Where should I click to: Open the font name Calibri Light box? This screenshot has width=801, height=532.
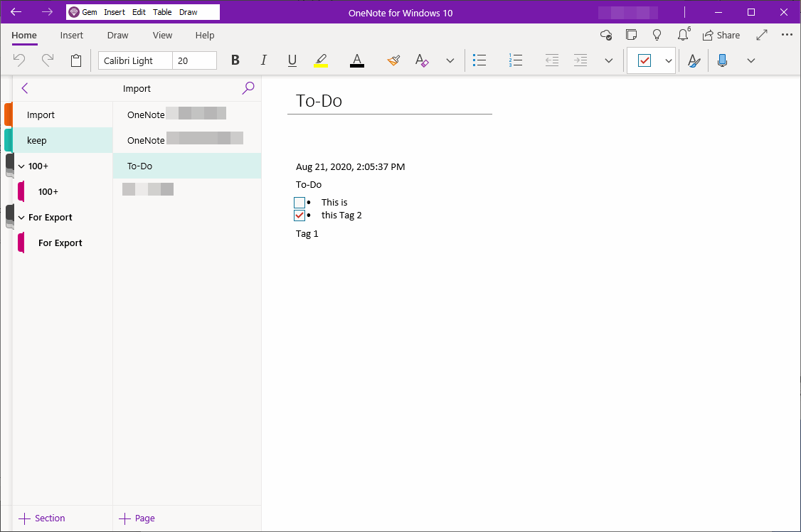pos(135,60)
